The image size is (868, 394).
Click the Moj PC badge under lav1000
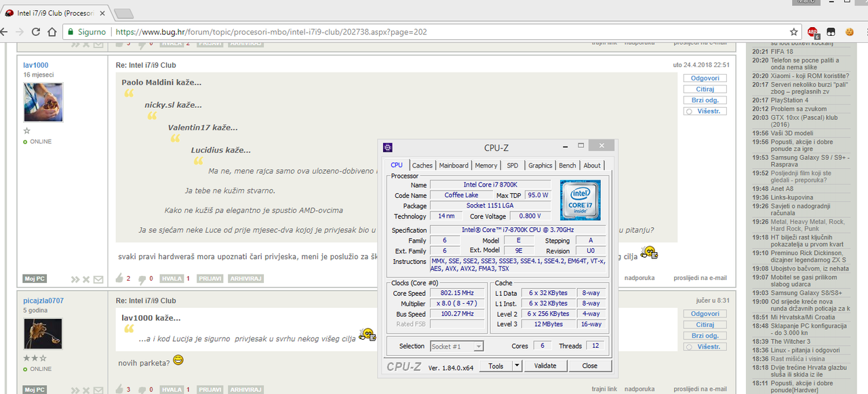point(34,279)
